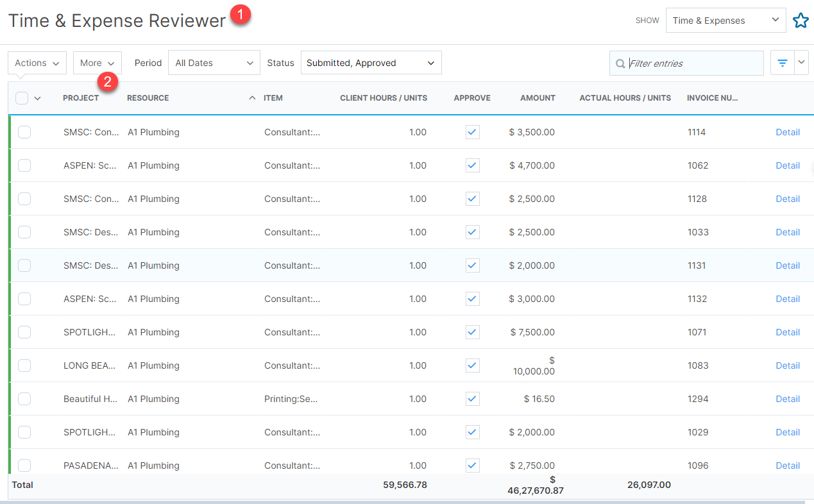814x504 pixels.
Task: Select row checkbox for invoice 1071
Action: pyautogui.click(x=24, y=332)
